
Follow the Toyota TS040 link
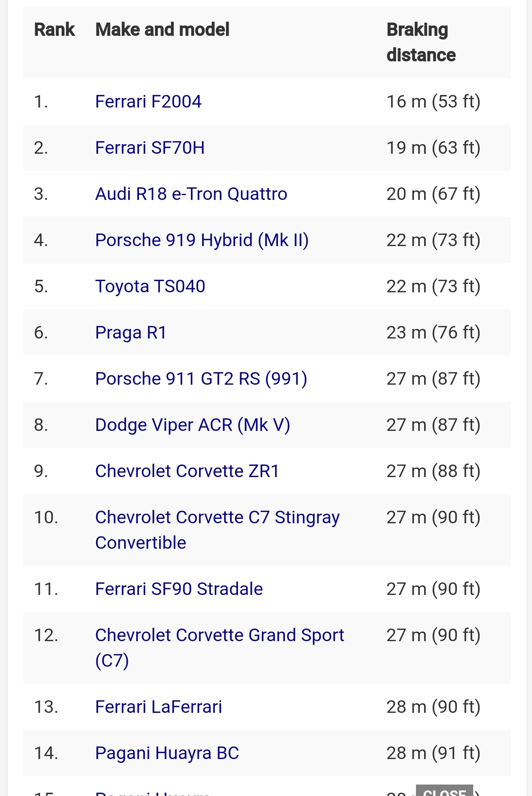(x=150, y=286)
